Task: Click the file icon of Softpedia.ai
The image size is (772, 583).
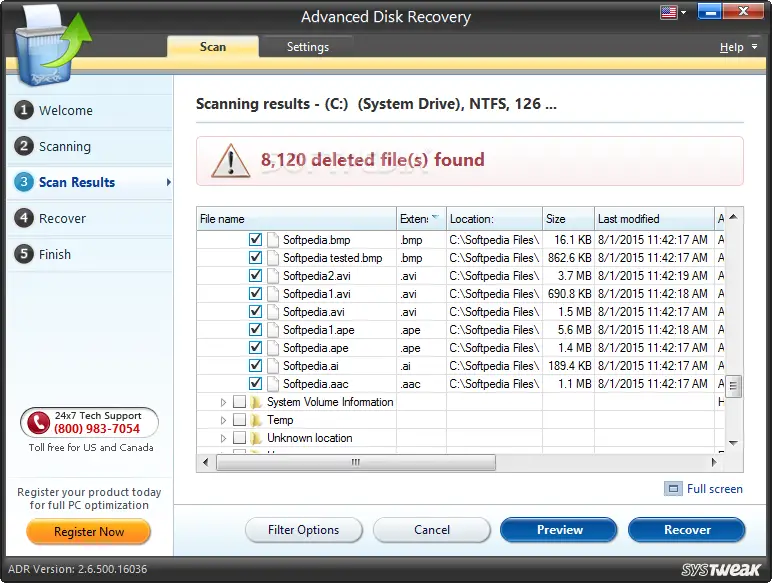Action: tap(273, 366)
